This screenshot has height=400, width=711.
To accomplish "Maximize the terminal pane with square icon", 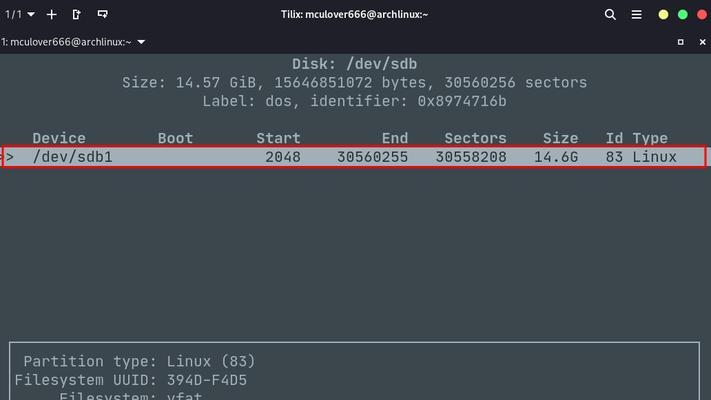I will 681,42.
